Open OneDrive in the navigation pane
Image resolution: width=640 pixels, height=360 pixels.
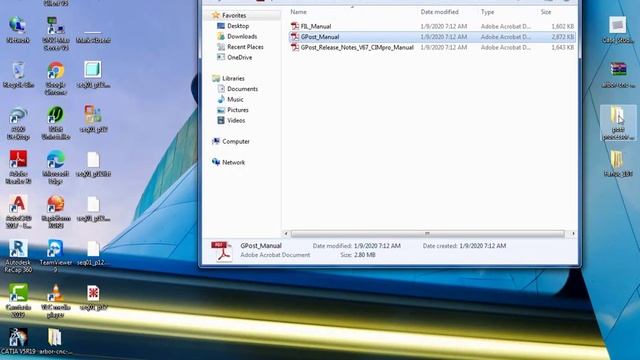(239, 58)
